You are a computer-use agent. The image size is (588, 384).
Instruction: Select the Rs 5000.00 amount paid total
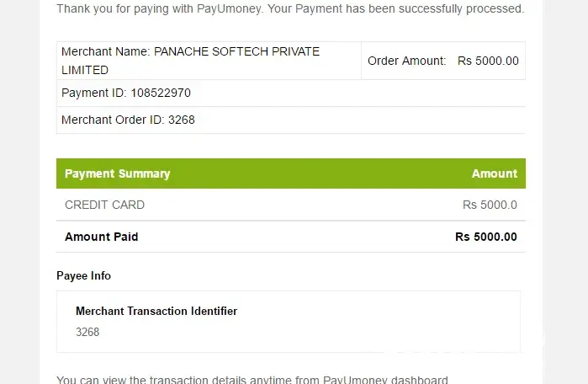pyautogui.click(x=486, y=237)
